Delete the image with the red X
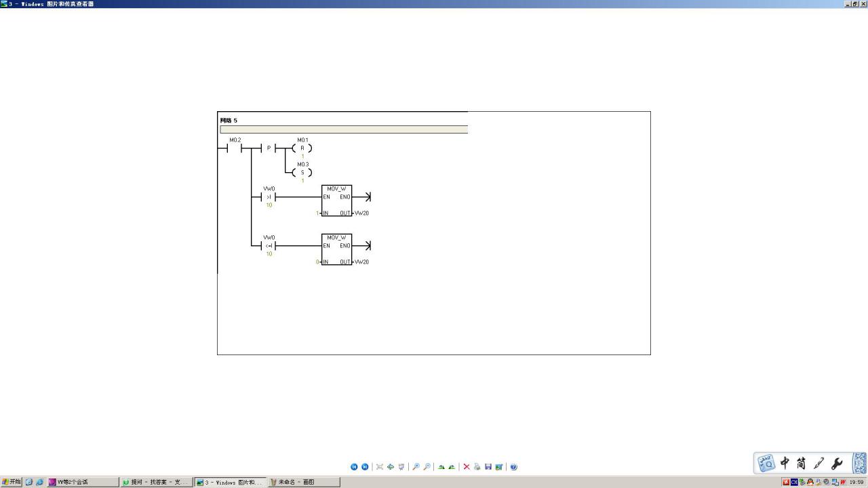The width and height of the screenshot is (868, 488). 467,467
